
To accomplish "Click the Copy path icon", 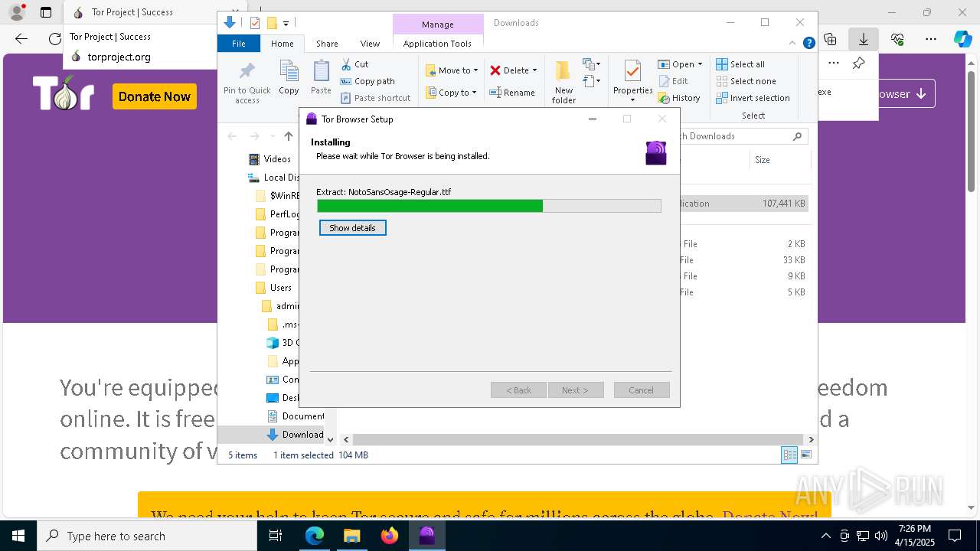I will [x=346, y=81].
